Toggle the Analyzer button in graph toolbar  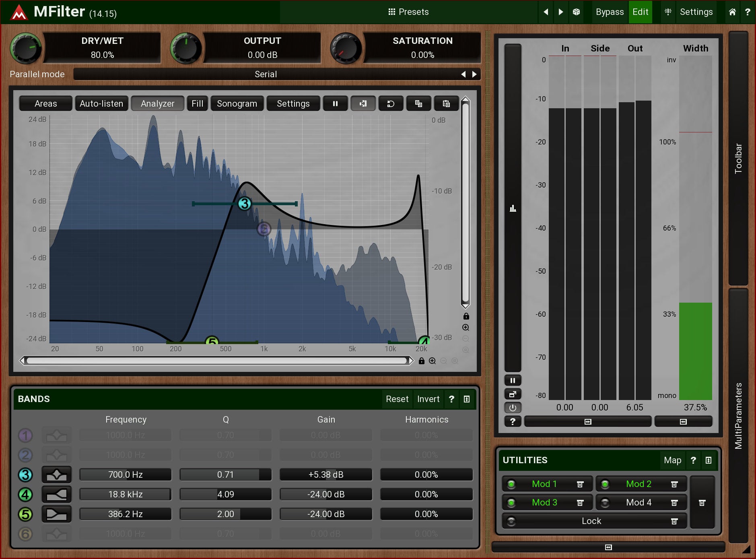pos(157,104)
